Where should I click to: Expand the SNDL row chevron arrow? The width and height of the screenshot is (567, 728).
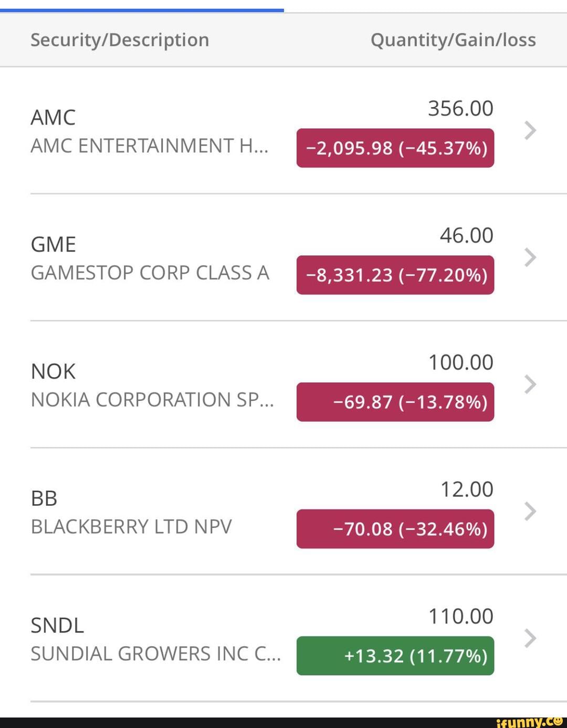pos(530,638)
